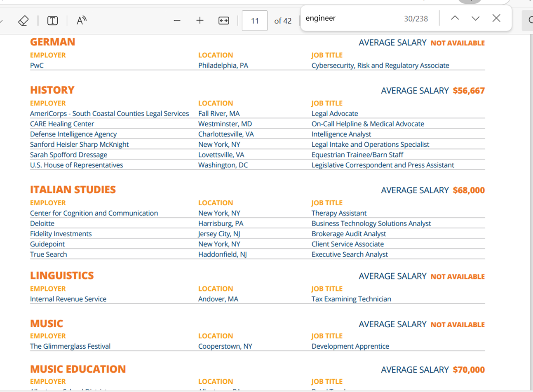Image resolution: width=533 pixels, height=392 pixels.
Task: Click "Business Technology Solutions Analyst"
Action: pyautogui.click(x=371, y=223)
